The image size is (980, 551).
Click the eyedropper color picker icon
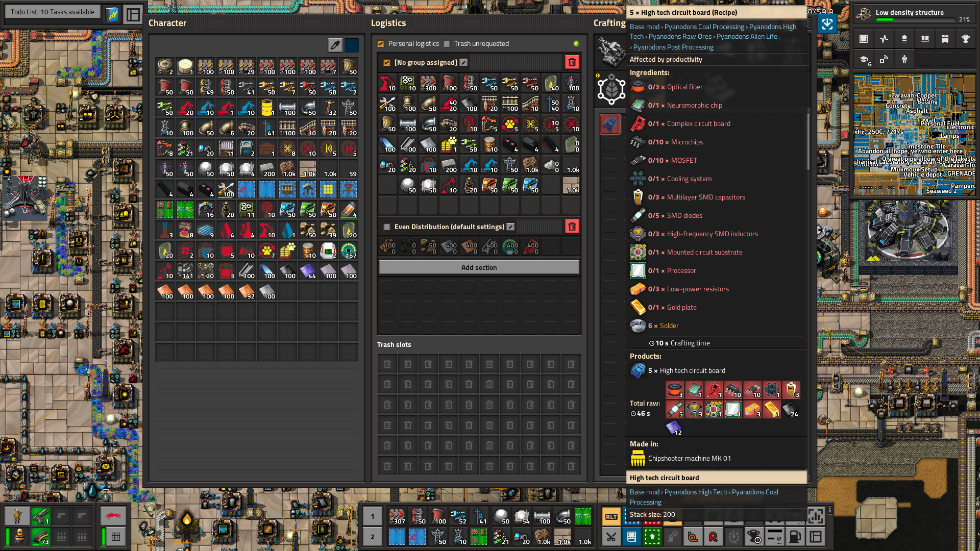tap(335, 45)
